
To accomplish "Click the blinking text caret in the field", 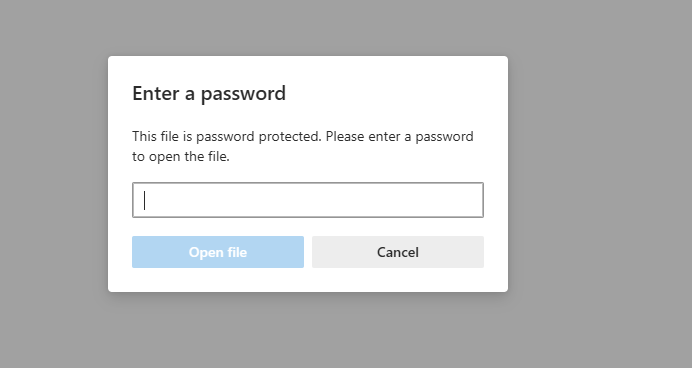I will point(144,200).
